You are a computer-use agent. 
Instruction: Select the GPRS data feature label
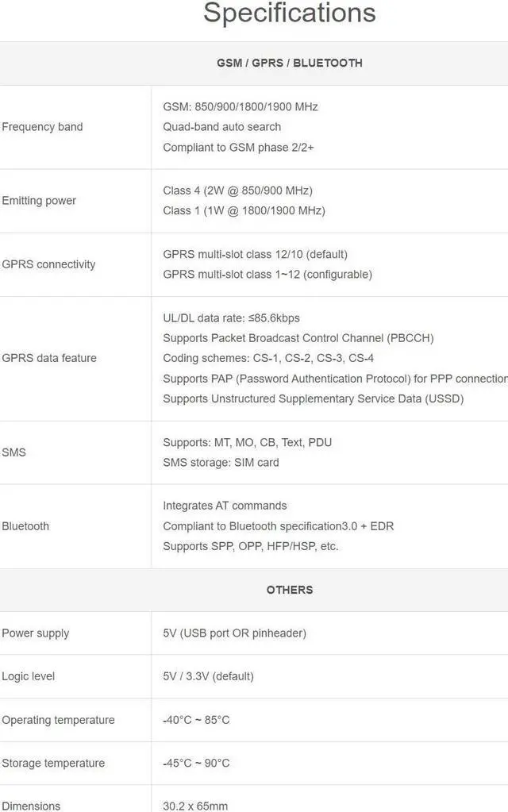click(x=49, y=358)
